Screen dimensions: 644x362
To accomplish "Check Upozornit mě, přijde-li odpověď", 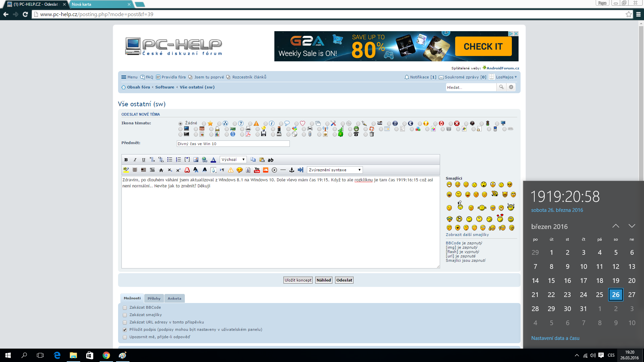I will pyautogui.click(x=125, y=337).
